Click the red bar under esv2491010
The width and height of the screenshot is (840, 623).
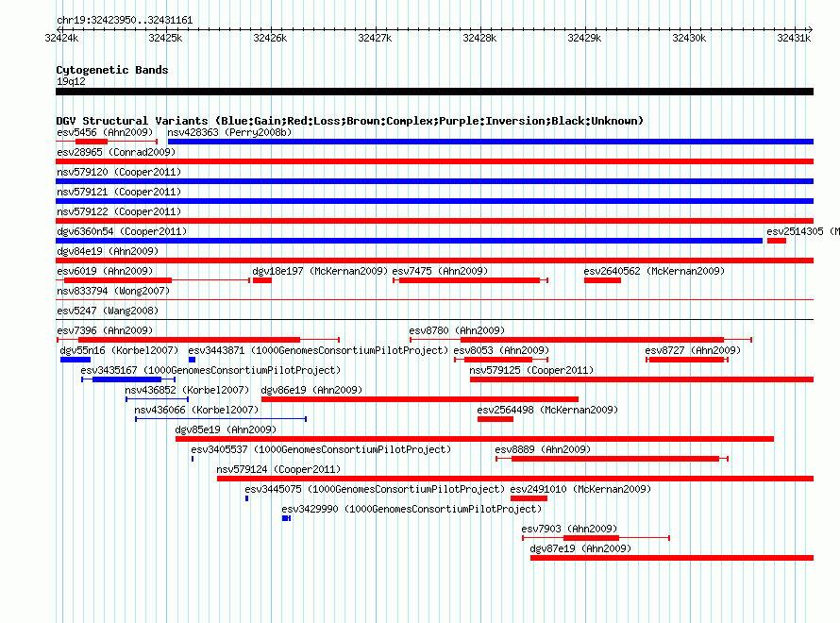tap(529, 498)
